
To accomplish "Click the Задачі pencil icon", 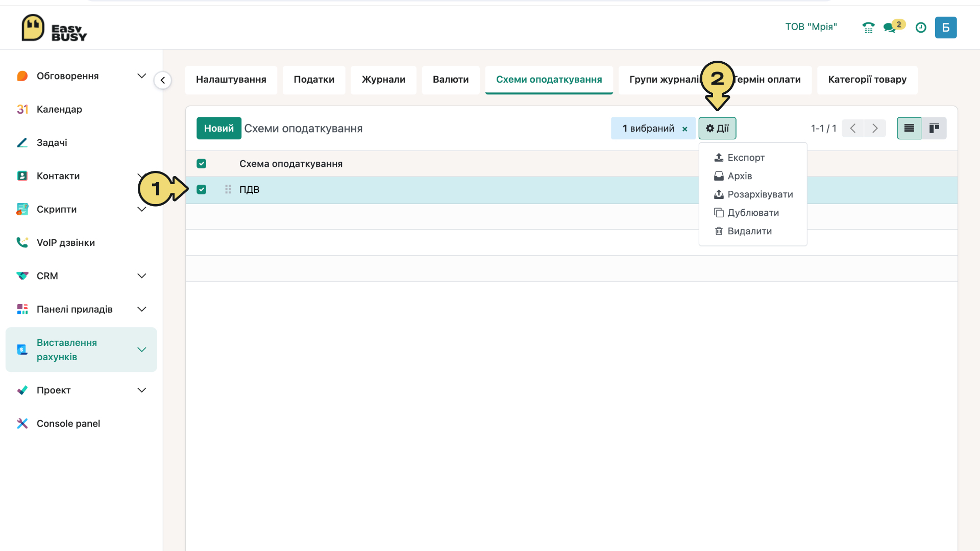I will tap(22, 142).
